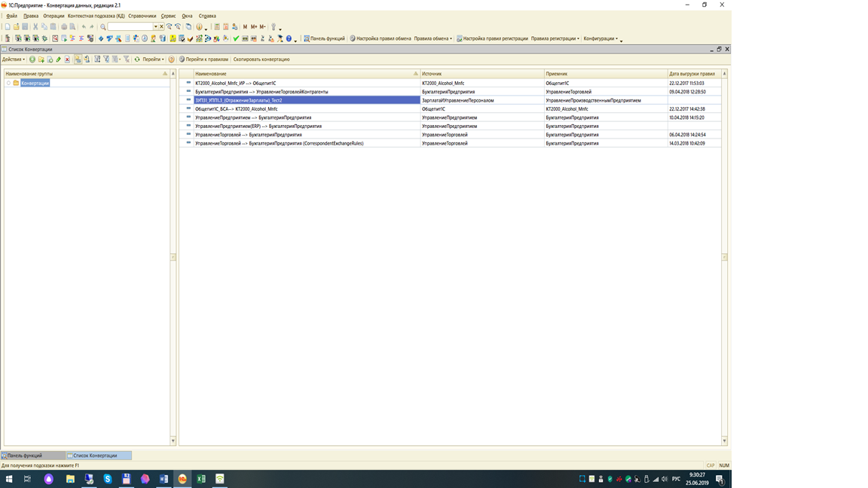Click scroll-down arrow of the group tree scrollbar

point(173,441)
